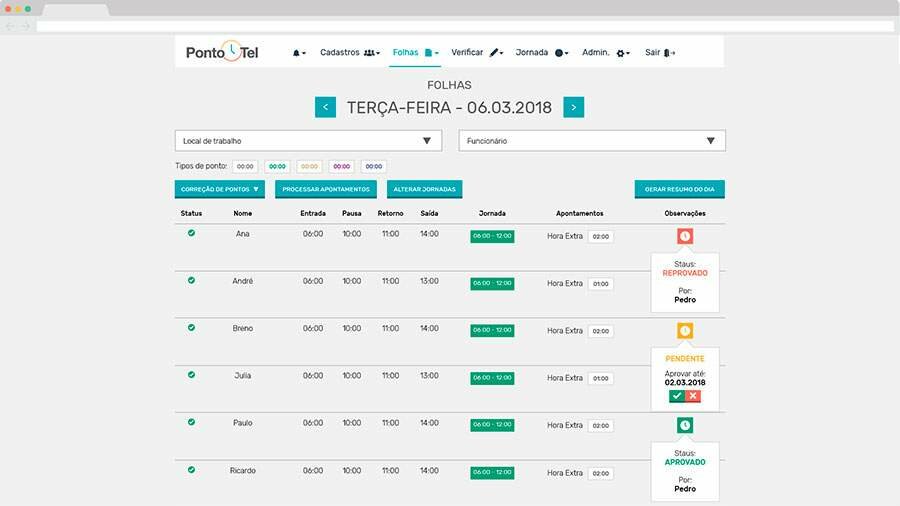This screenshot has height=506, width=900.
Task: Click Breno's jornada 06:00 - 12:00 badge
Action: (492, 330)
